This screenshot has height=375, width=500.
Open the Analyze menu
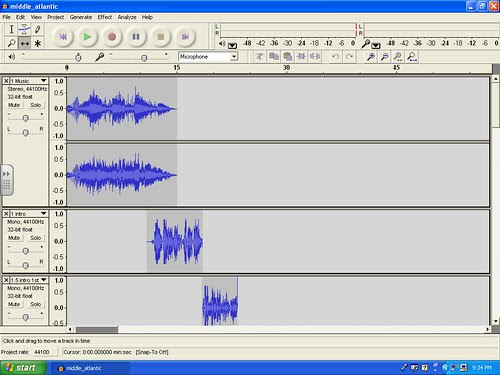127,17
